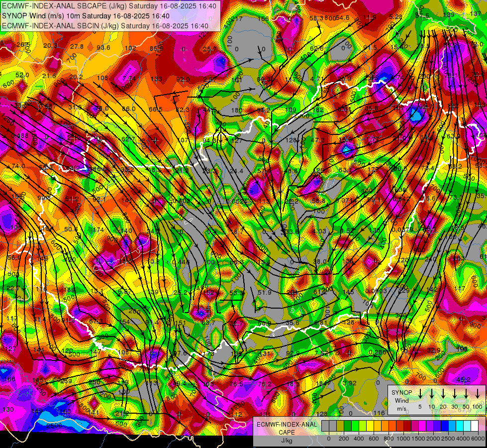This screenshot has width=487, height=448.
Task: Click the 0.286 station value on map
Action: coord(378,352)
